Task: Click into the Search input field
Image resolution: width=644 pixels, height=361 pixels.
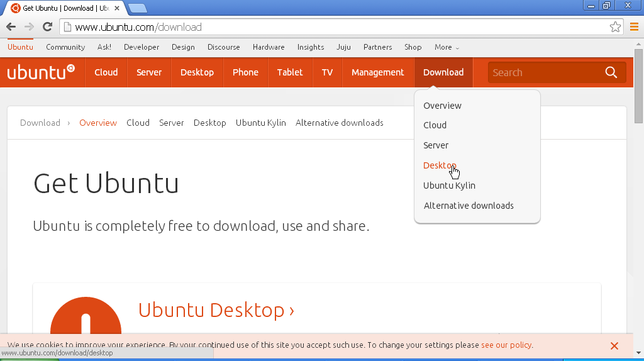Action: coord(547,72)
